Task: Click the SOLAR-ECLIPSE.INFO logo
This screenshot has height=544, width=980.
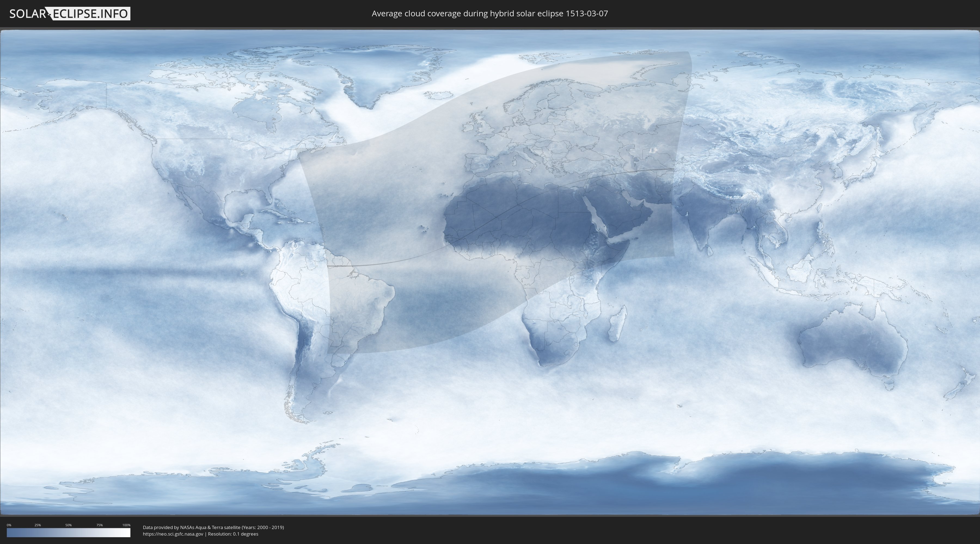Action: [70, 14]
